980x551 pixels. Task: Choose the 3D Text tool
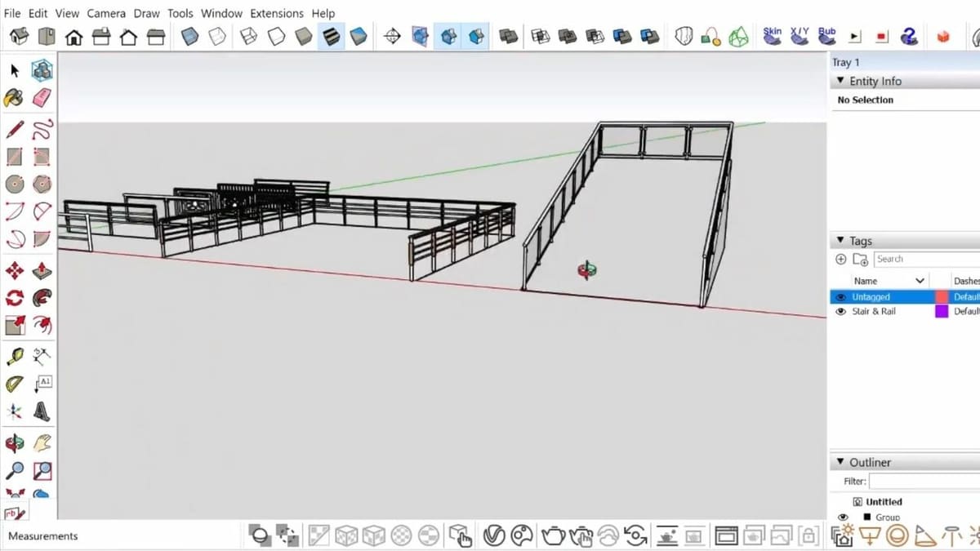(42, 411)
